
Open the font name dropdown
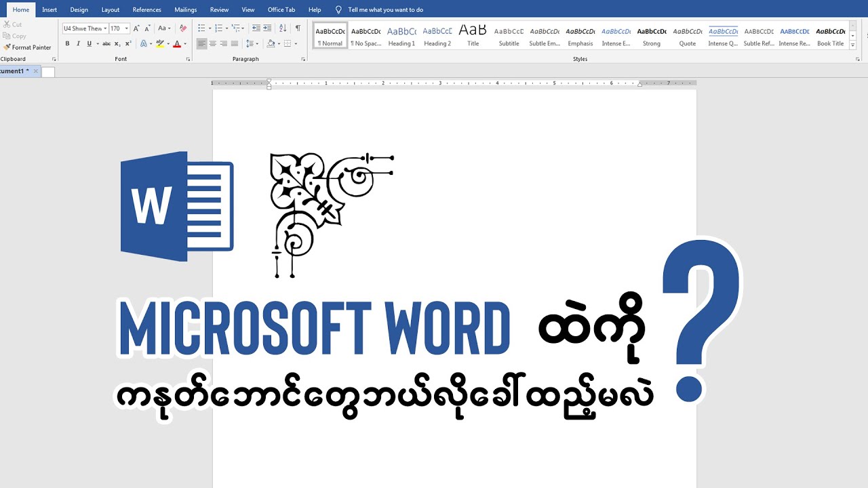pos(105,28)
